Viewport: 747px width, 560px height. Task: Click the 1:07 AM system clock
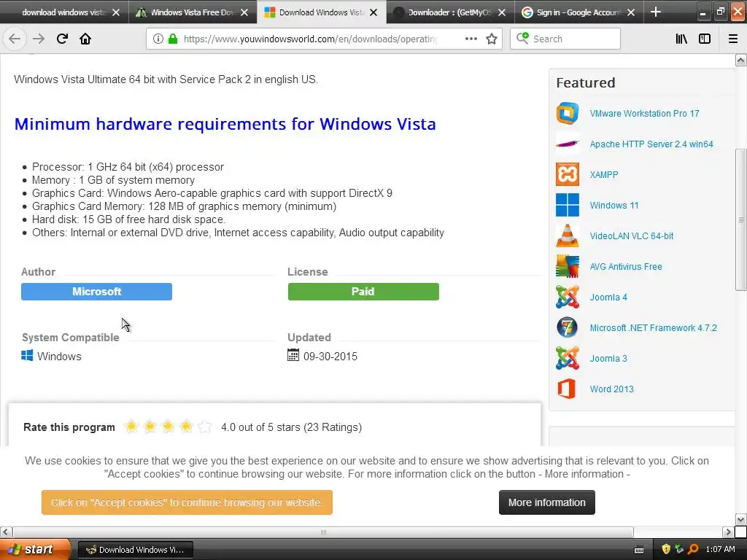720,550
